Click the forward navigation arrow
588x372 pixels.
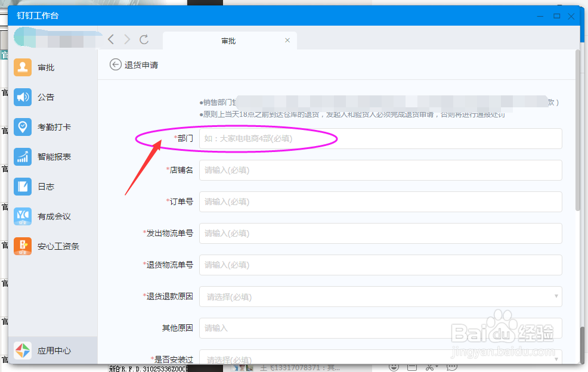126,40
